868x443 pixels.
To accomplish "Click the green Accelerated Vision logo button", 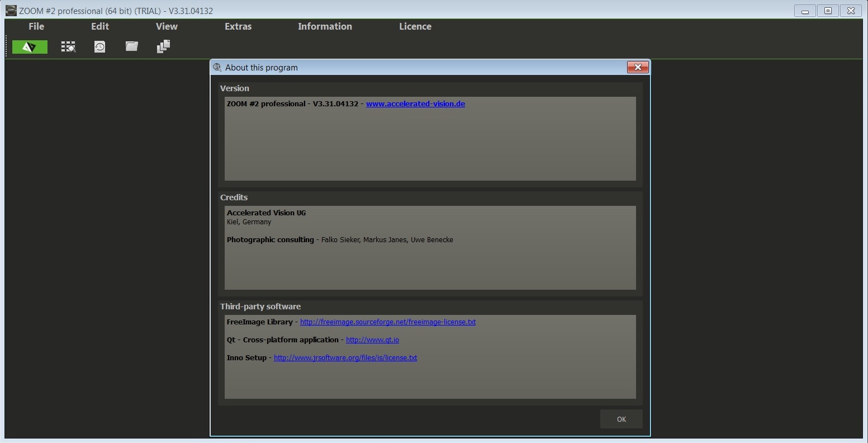I will [x=30, y=47].
